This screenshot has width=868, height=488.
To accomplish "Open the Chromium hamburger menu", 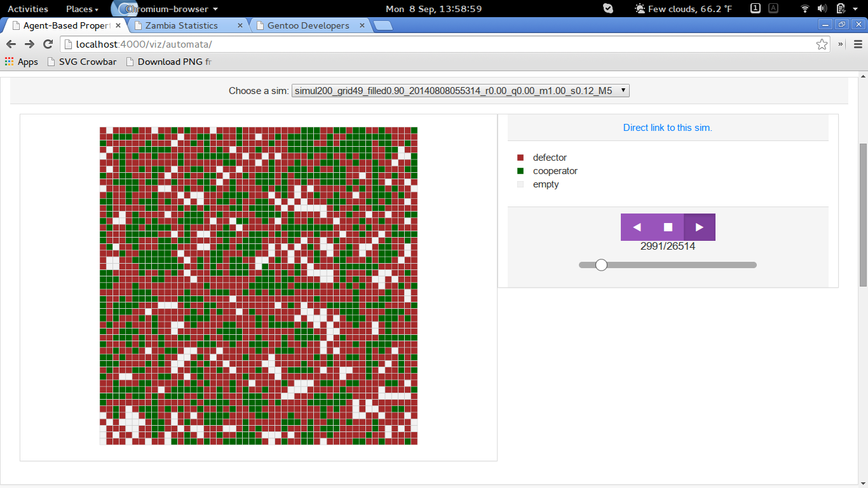I will (858, 44).
